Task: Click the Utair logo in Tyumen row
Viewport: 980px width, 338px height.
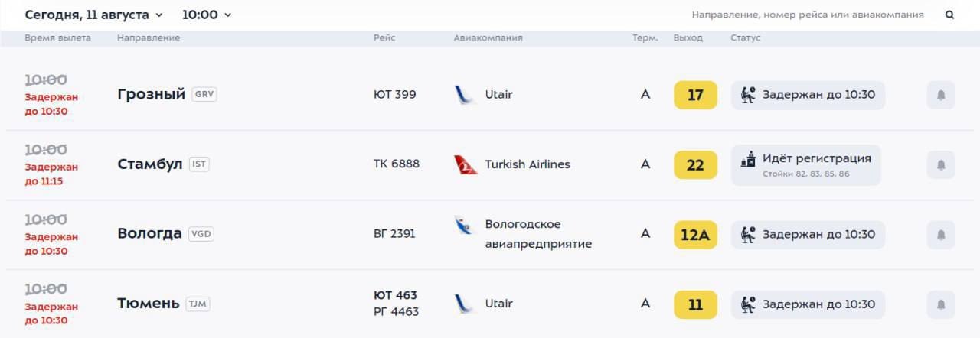Action: click(465, 304)
